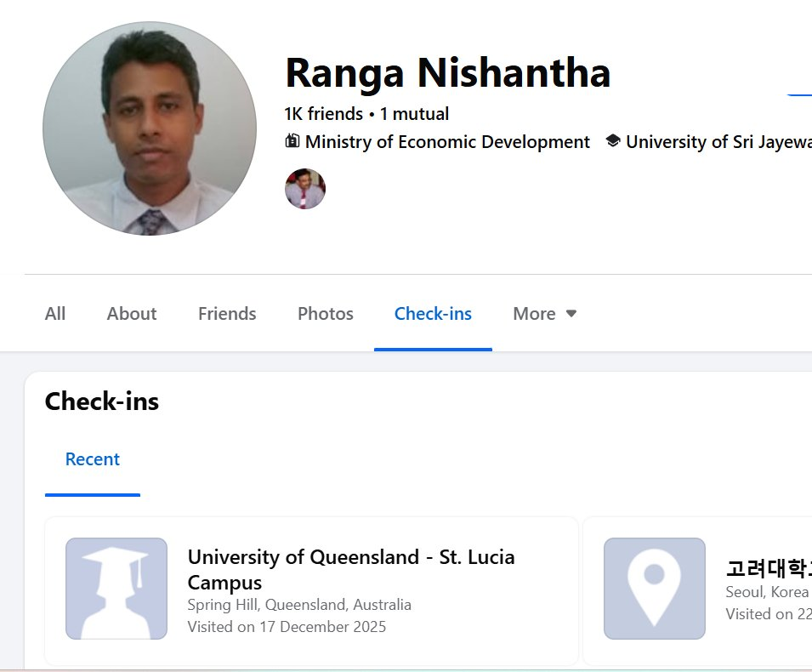Viewport: 812px width, 672px height.
Task: Expand the More dropdown menu
Action: click(545, 314)
